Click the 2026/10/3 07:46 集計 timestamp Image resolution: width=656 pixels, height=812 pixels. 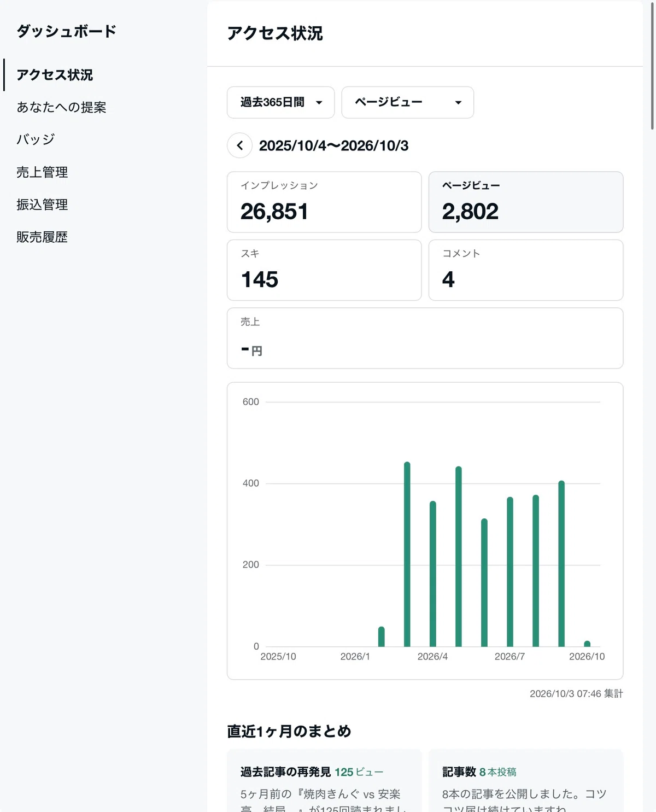click(x=576, y=693)
